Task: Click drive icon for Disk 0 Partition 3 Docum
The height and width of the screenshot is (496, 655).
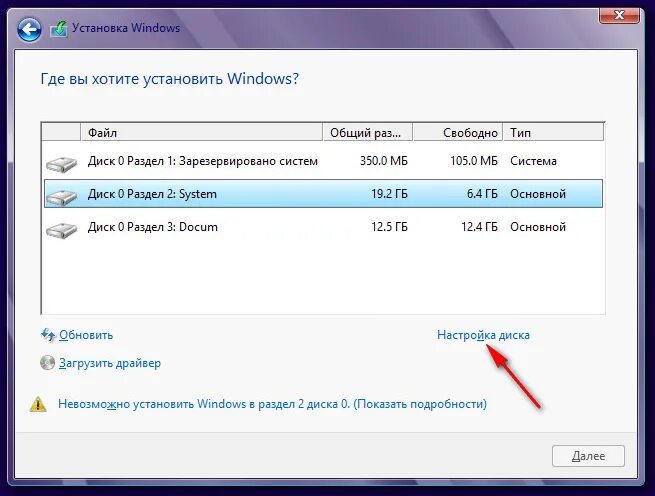Action: [x=61, y=230]
